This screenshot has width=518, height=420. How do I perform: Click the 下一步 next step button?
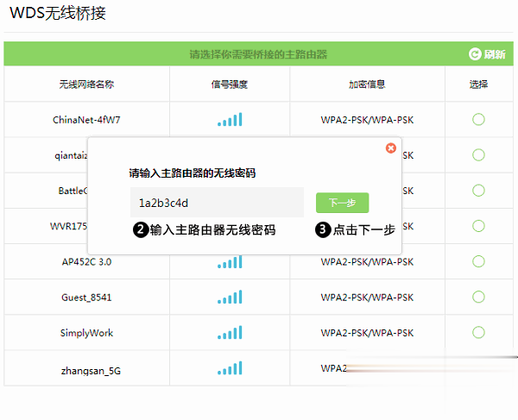click(x=342, y=203)
